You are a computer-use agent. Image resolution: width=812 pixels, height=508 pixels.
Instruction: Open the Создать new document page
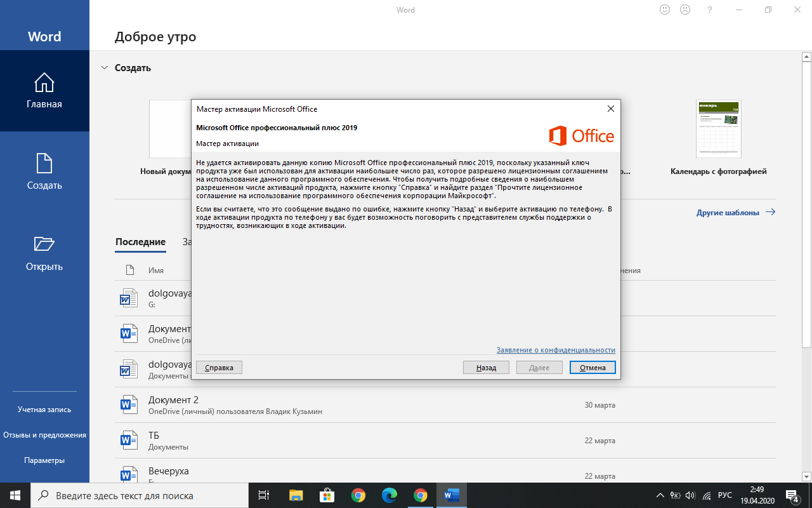44,172
